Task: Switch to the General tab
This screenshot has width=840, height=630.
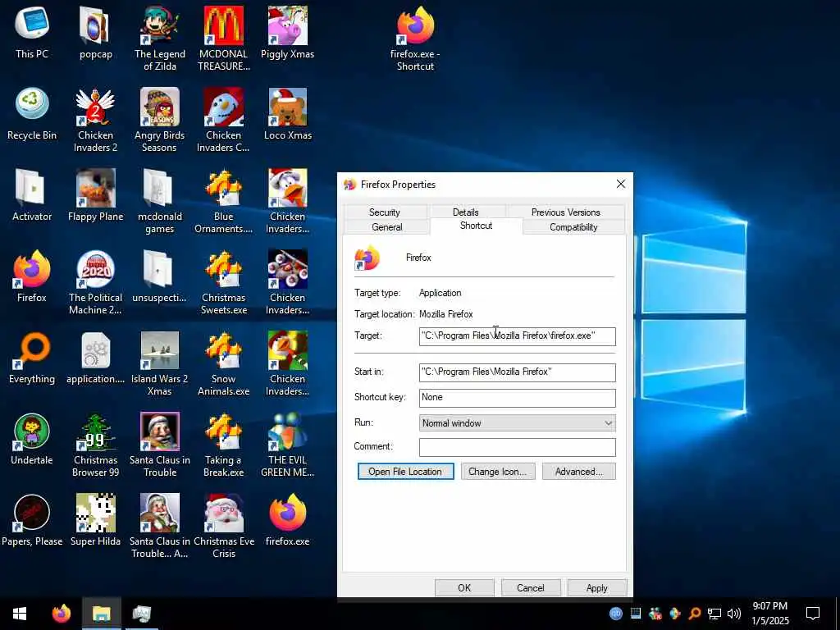Action: point(387,227)
